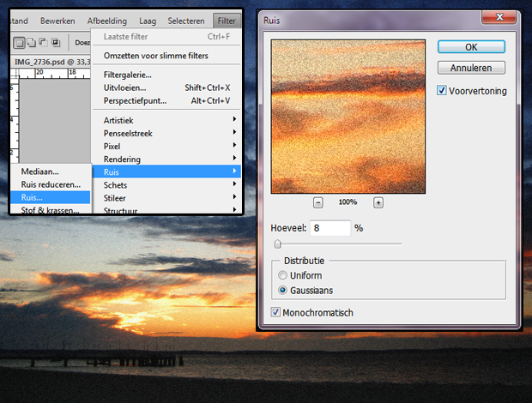The image size is (532, 403).
Task: Click the Hoeveel amount slider handle
Action: pos(277,244)
